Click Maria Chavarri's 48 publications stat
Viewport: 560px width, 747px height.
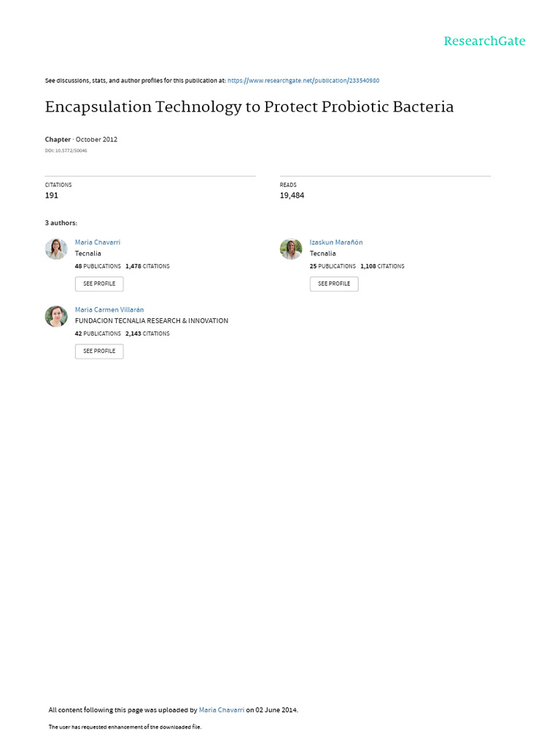coord(98,266)
